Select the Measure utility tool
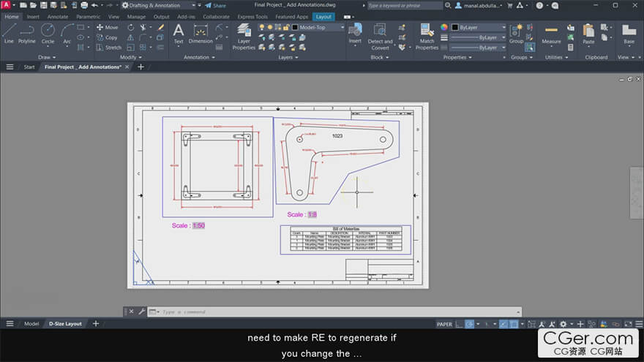Viewport: 644px width, 362px height. click(x=551, y=32)
